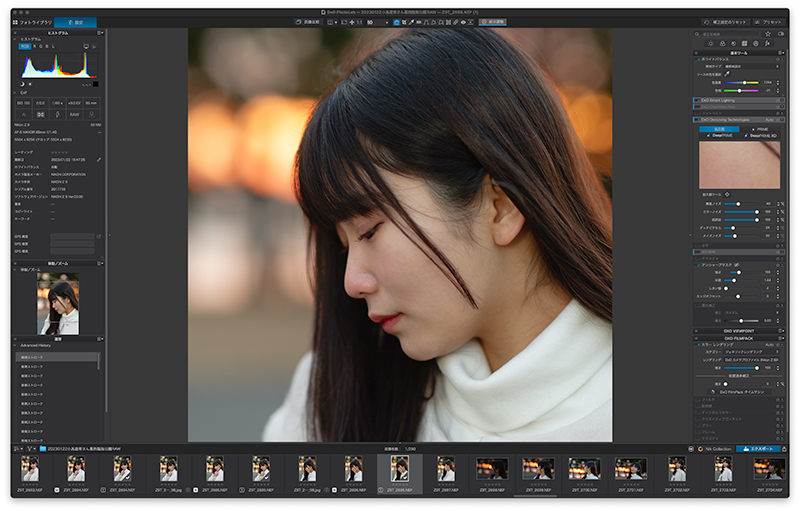Viewport: 800px width, 511px height.
Task: Open the Detail corrections icon
Action: coord(733,44)
